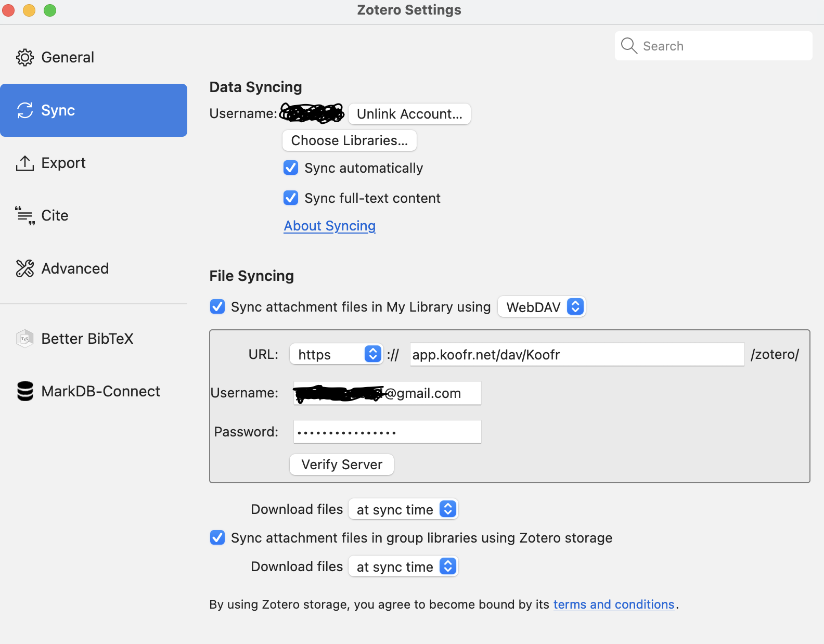This screenshot has width=824, height=644.
Task: Click the Sync arrows icon
Action: [25, 110]
